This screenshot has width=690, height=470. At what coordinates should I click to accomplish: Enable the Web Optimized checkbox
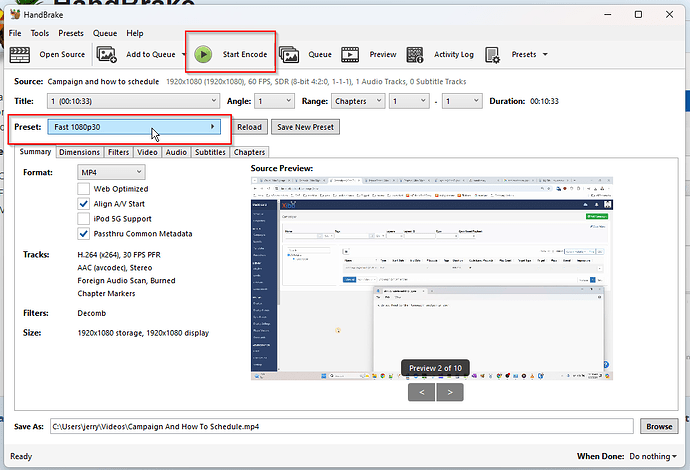pos(83,189)
